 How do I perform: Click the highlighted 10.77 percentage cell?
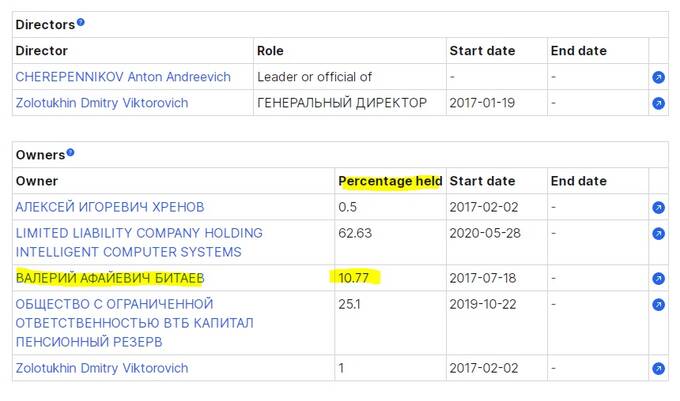[353, 277]
